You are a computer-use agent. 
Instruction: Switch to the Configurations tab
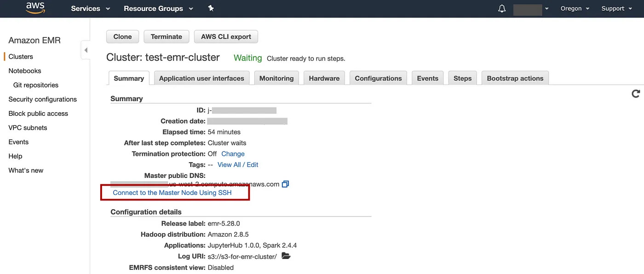378,78
